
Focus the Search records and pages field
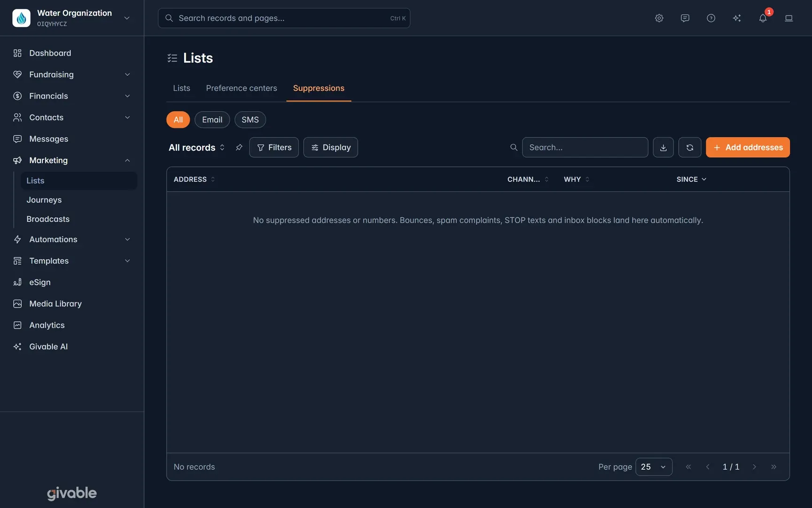(x=284, y=18)
